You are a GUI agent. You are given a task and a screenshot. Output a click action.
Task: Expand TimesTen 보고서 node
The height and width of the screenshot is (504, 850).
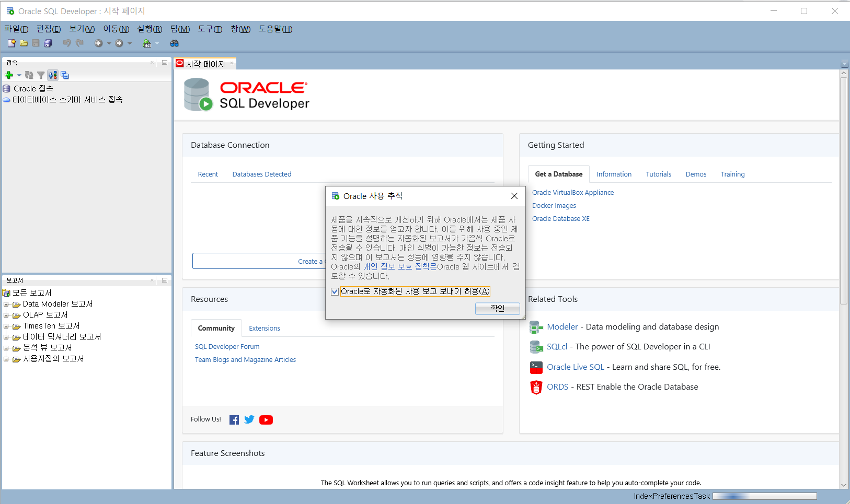[x=6, y=326]
